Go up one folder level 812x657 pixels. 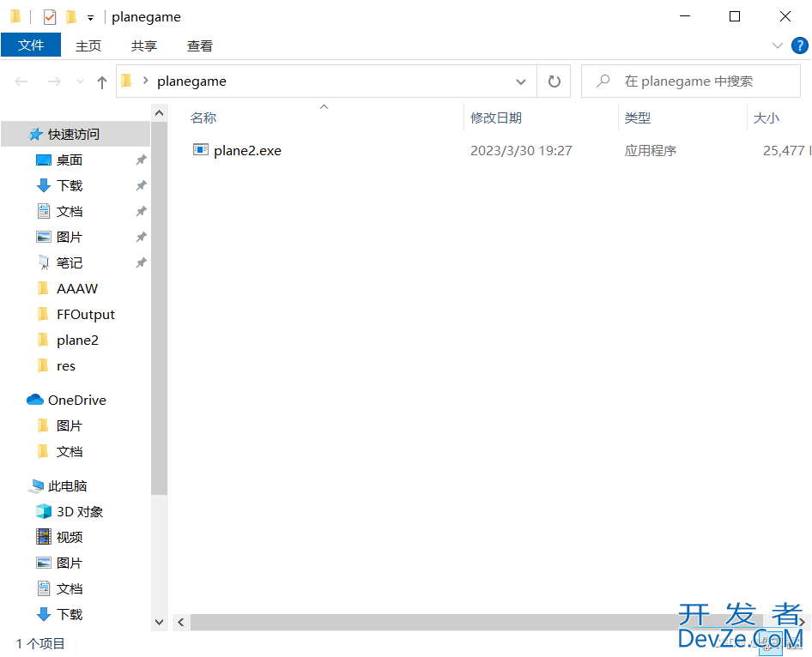coord(102,81)
